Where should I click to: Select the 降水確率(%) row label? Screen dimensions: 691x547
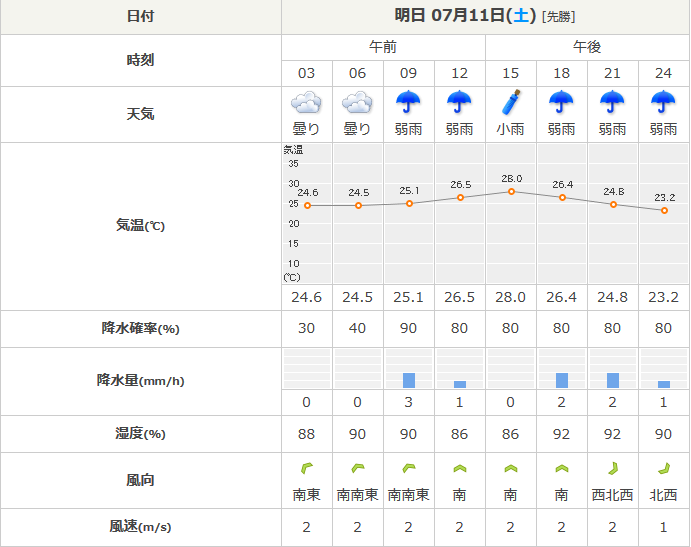click(x=141, y=328)
